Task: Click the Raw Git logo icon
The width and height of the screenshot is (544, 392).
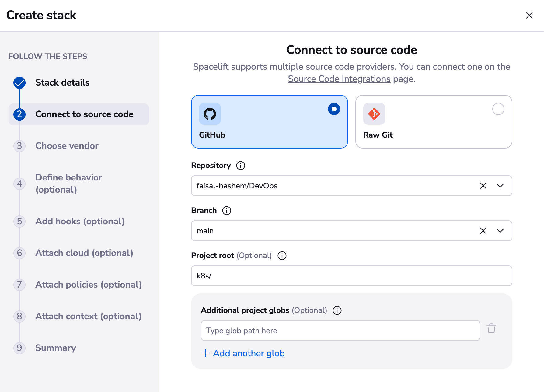Action: (x=374, y=114)
